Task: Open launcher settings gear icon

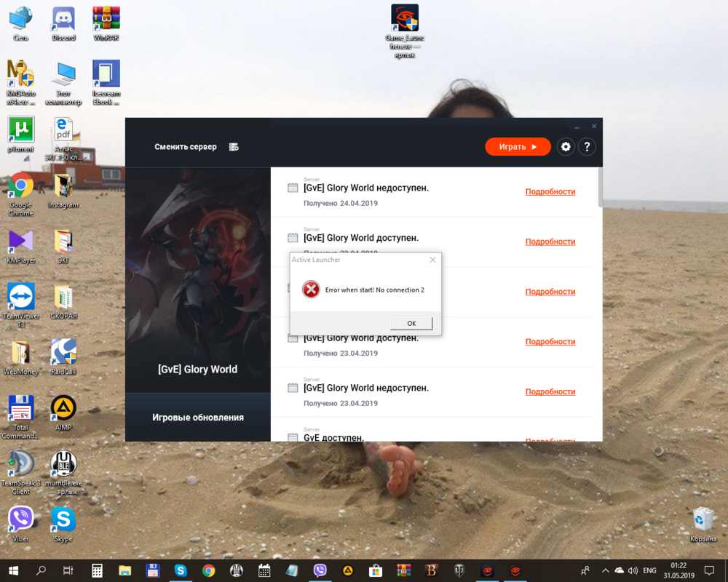Action: pyautogui.click(x=566, y=147)
